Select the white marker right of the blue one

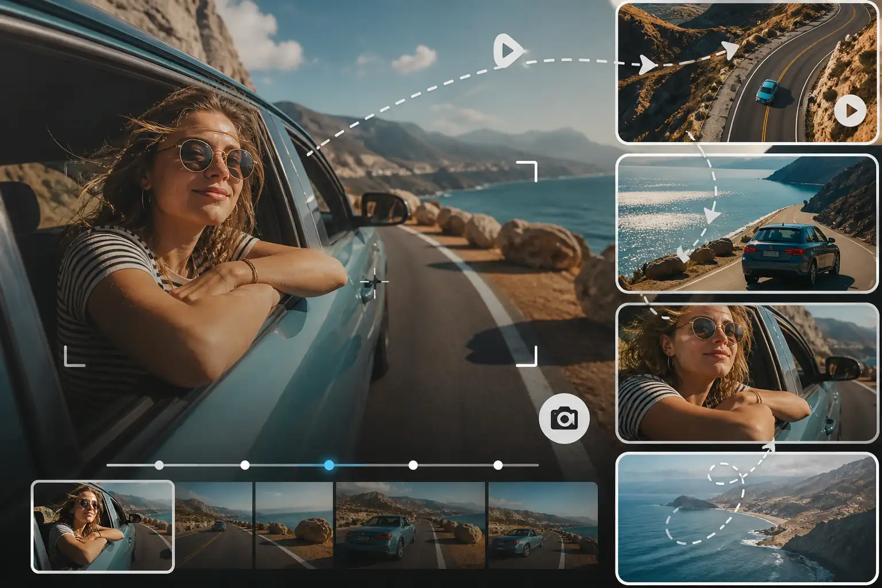(413, 465)
